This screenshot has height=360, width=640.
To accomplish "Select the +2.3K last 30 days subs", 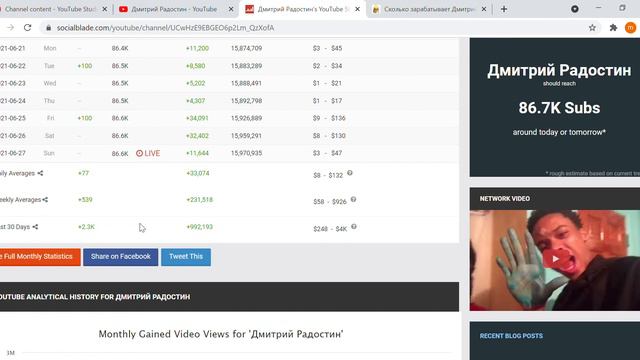I will (86, 227).
